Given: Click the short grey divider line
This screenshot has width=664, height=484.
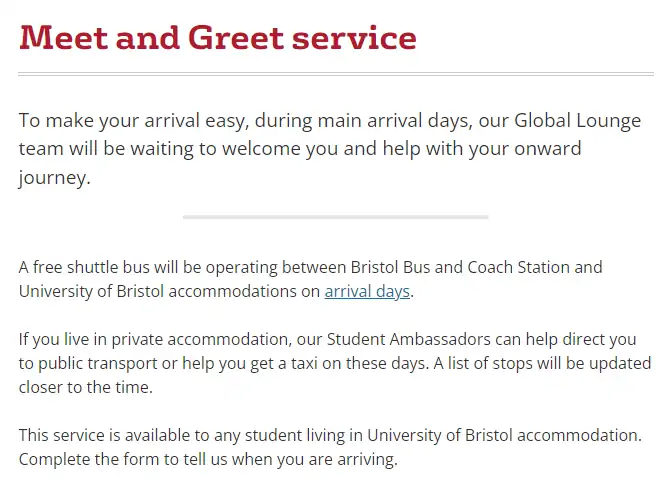Looking at the screenshot, I should point(336,217).
